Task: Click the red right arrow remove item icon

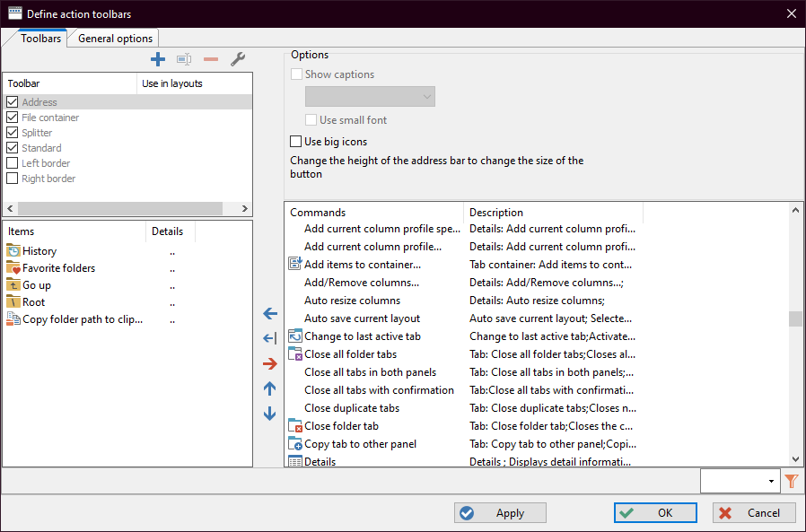Action: pyautogui.click(x=269, y=364)
